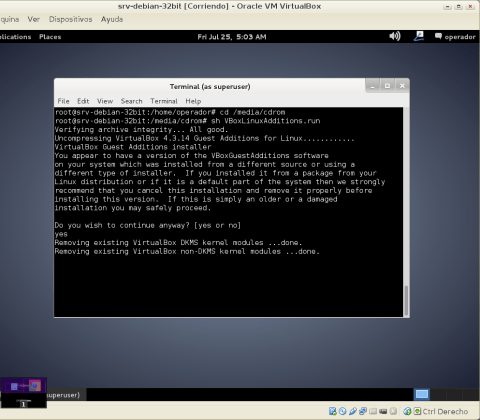This screenshot has height=420, width=480.
Task: Minimize the VirtualBox host window
Action: pyautogui.click(x=447, y=6)
